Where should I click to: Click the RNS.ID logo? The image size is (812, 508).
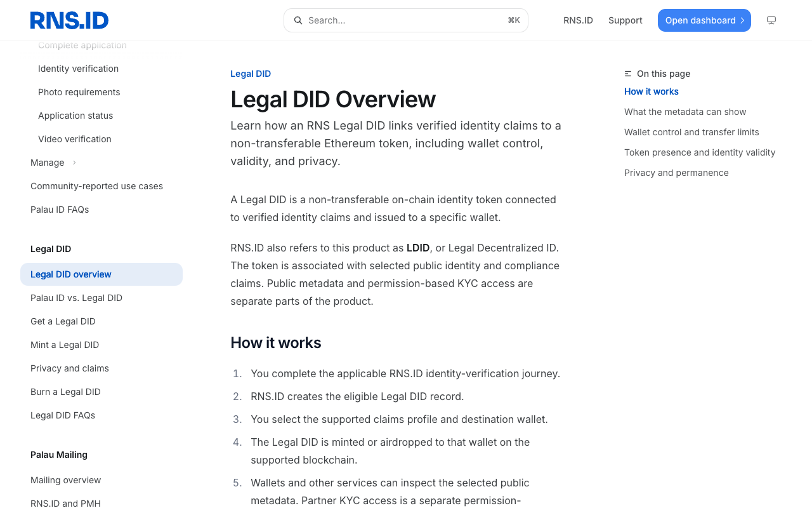click(69, 20)
